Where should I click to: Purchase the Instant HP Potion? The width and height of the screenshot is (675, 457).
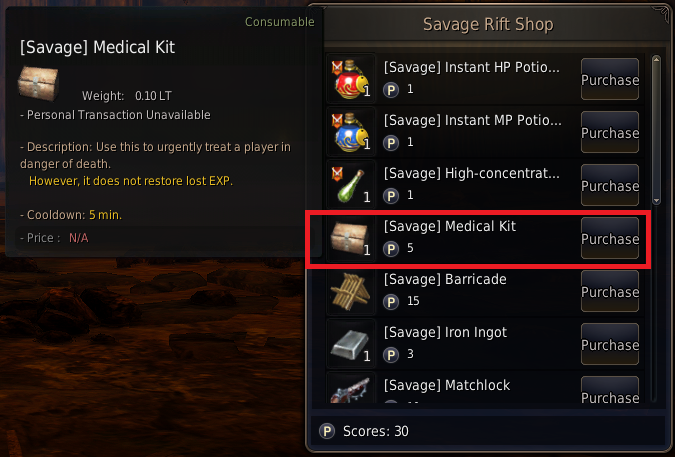[x=610, y=79]
